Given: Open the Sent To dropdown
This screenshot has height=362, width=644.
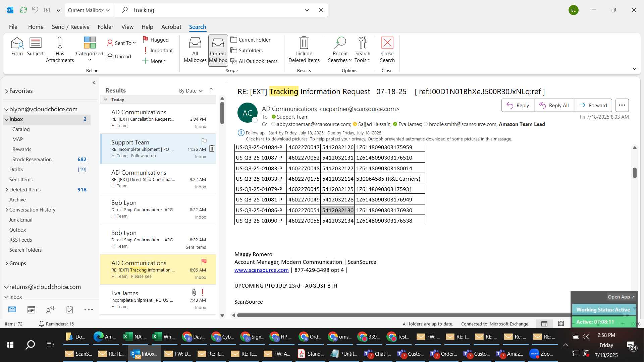Looking at the screenshot, I should tap(121, 43).
